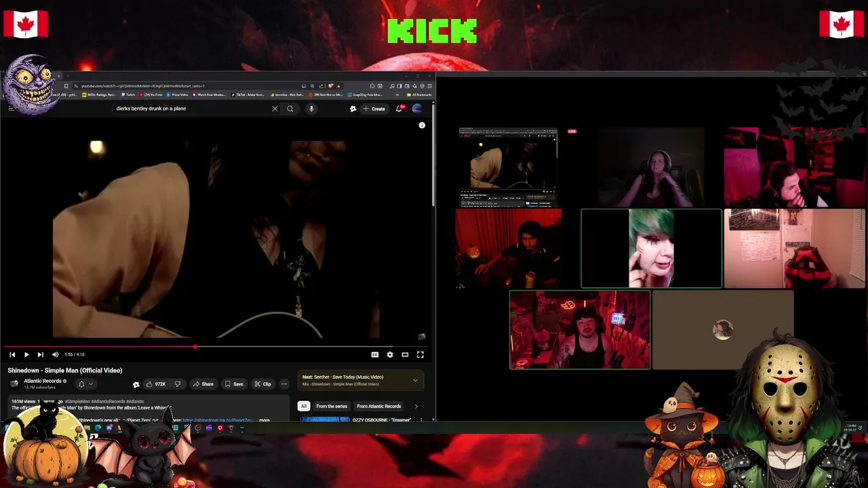Expand video description with more
Screen dimensions: 868x488
click(264, 420)
